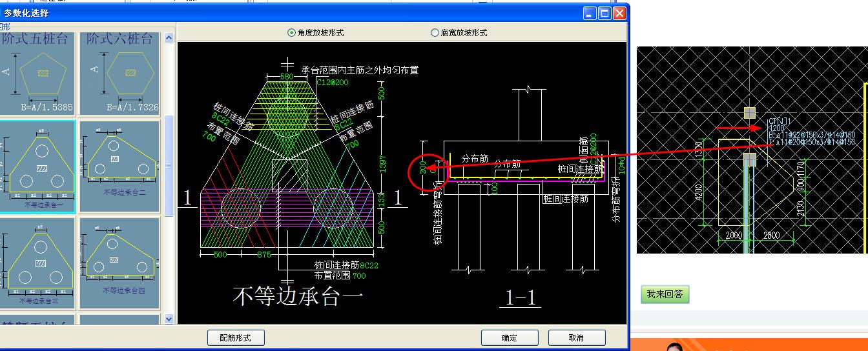Click the CTJ1 label in right CAD image
This screenshot has width=868, height=351.
(780, 121)
